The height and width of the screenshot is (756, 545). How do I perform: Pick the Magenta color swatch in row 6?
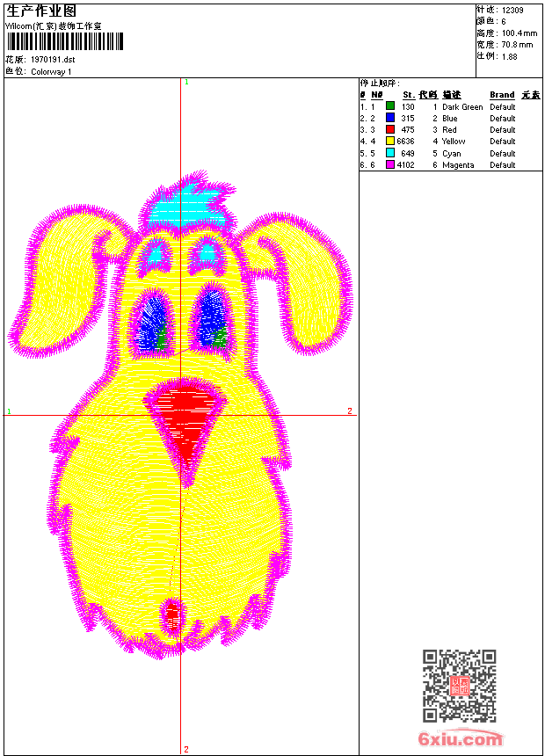tap(390, 164)
